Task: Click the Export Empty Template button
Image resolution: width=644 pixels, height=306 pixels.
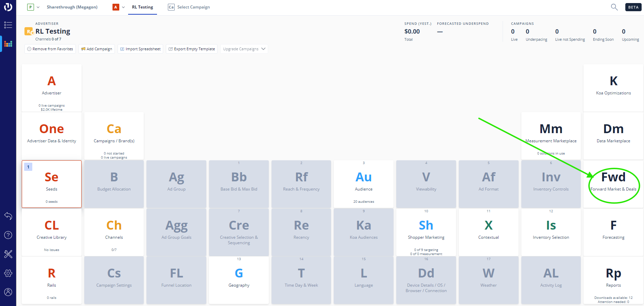Action: coord(192,49)
